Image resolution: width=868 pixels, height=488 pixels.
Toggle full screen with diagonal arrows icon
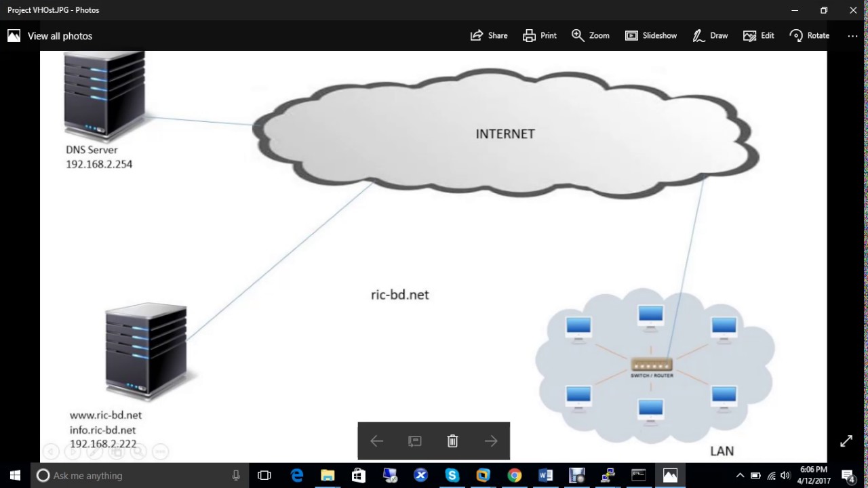(x=846, y=441)
